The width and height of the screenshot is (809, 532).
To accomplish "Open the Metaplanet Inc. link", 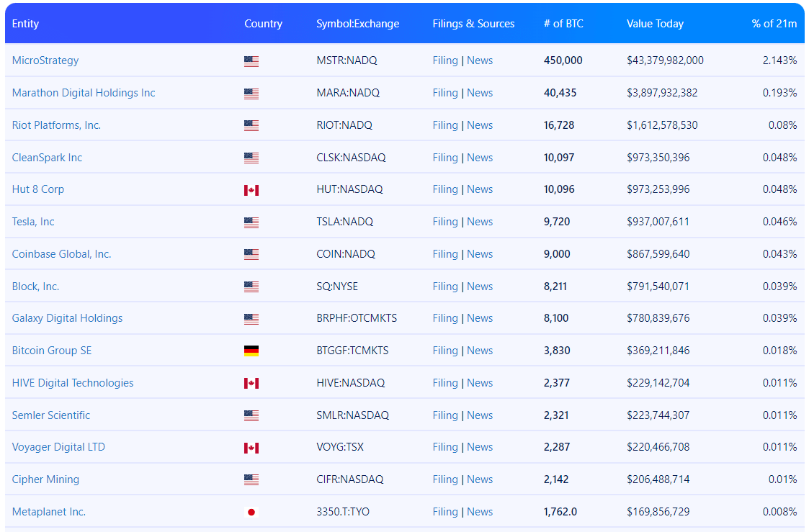I will (x=48, y=512).
